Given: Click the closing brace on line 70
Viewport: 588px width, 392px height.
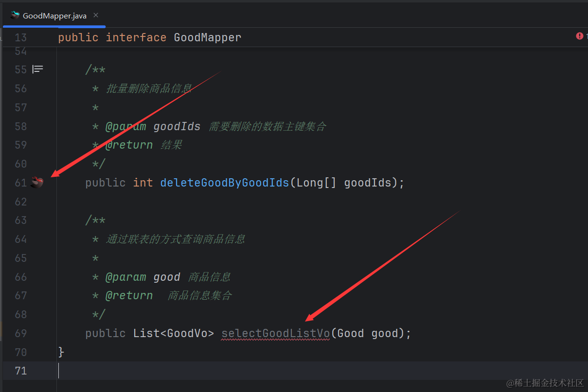Looking at the screenshot, I should point(61,352).
